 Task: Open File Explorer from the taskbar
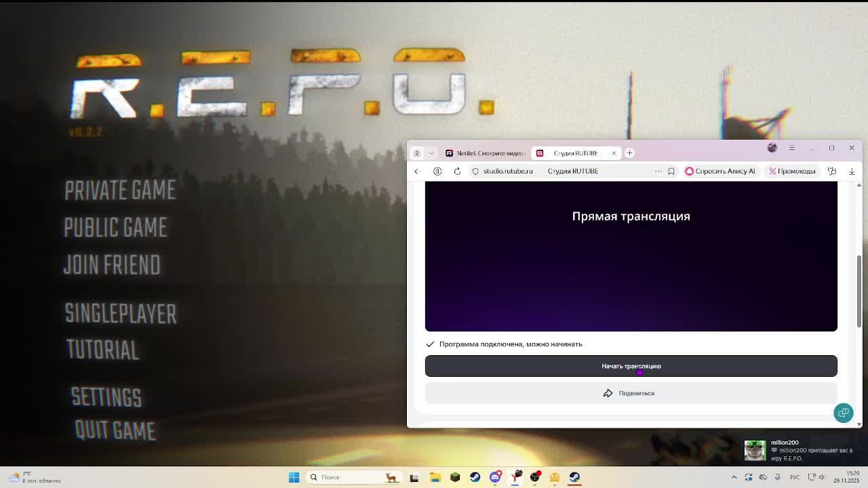tap(435, 477)
